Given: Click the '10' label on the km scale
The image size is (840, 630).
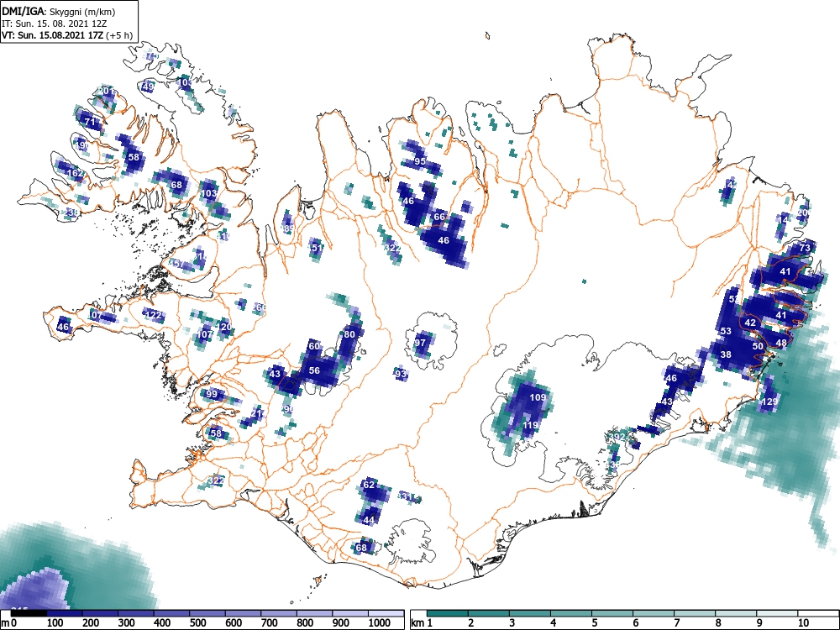Looking at the screenshot, I should 803,622.
